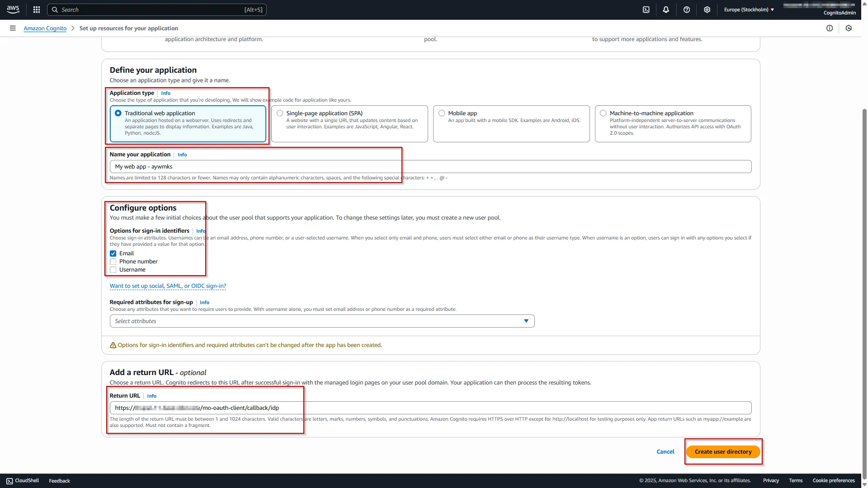Open the tutorials panel icon at top right
The image size is (868, 488).
pos(849,28)
